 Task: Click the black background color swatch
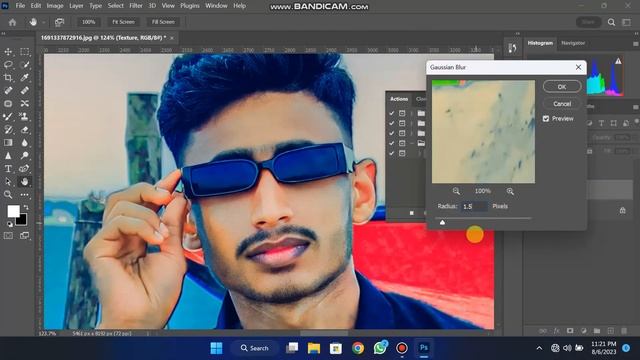(22, 220)
